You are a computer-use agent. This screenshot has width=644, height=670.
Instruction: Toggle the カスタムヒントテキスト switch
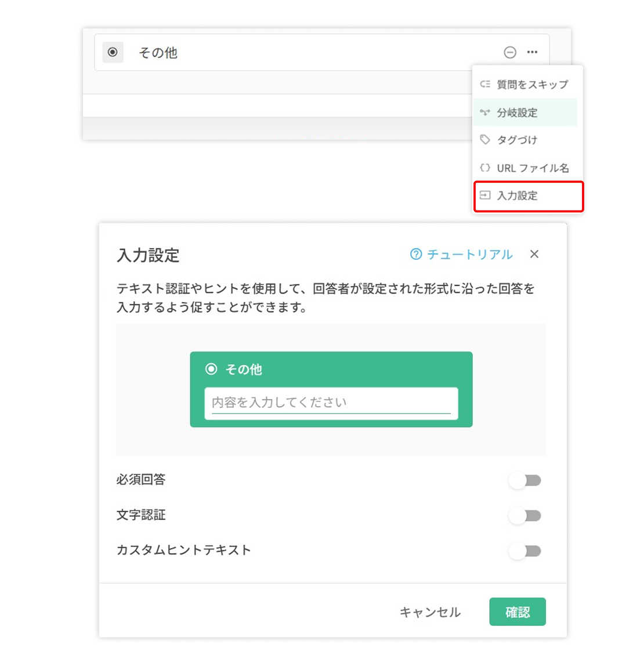[x=524, y=551]
